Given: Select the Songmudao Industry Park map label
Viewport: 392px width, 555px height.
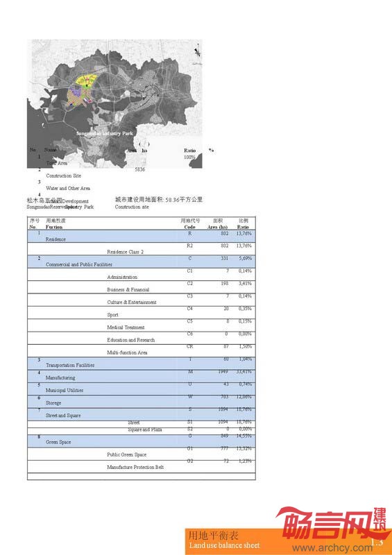Looking at the screenshot, I should click(105, 133).
